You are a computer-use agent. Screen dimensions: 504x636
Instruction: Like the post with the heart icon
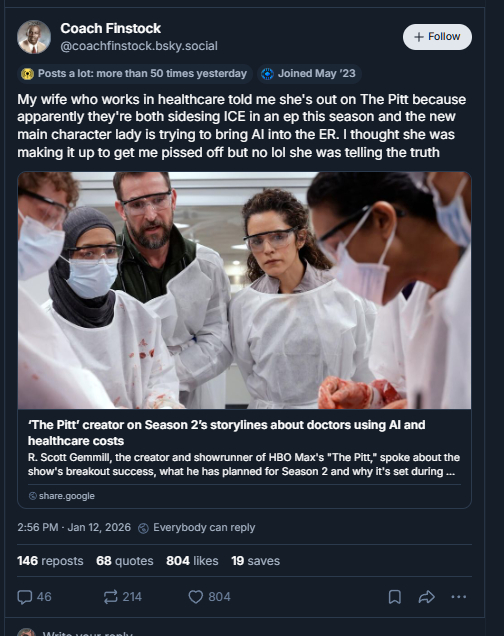pos(195,597)
